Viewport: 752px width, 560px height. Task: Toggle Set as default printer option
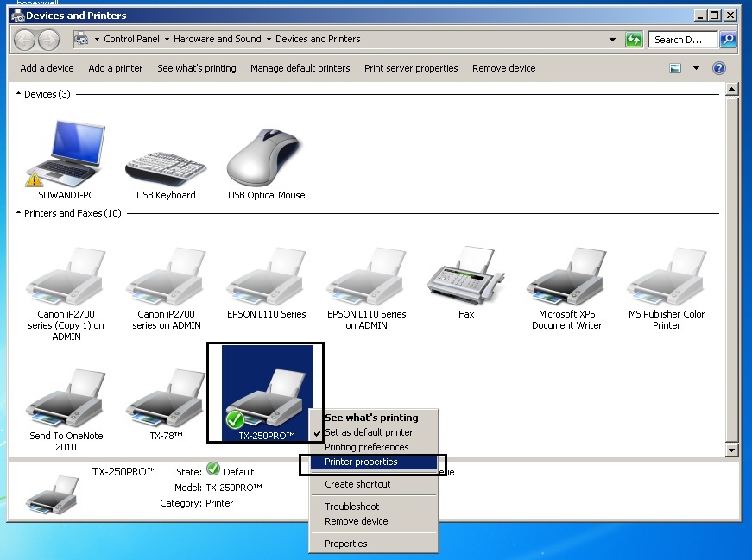point(369,432)
